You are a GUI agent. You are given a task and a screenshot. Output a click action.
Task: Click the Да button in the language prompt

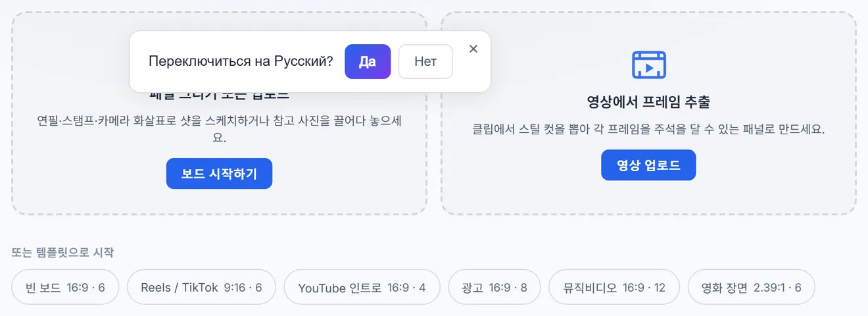pos(368,61)
